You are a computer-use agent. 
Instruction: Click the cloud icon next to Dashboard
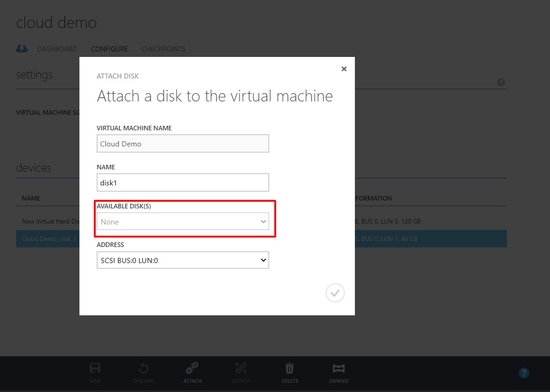click(x=22, y=48)
